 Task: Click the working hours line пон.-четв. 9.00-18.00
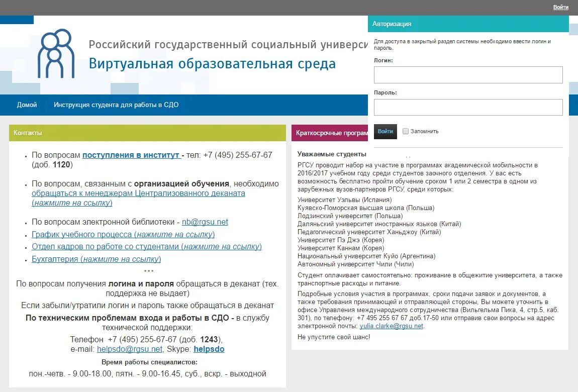point(147,374)
